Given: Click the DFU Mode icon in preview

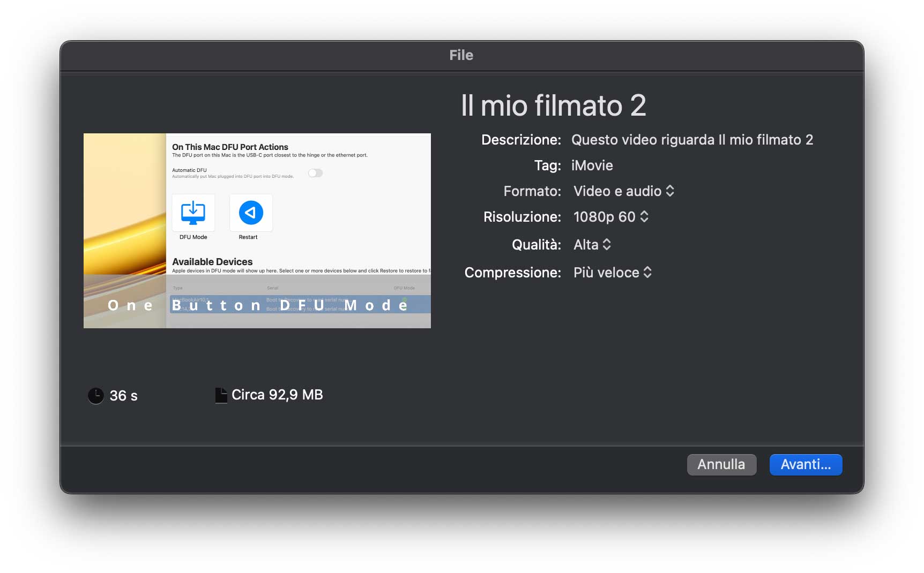Looking at the screenshot, I should (193, 213).
